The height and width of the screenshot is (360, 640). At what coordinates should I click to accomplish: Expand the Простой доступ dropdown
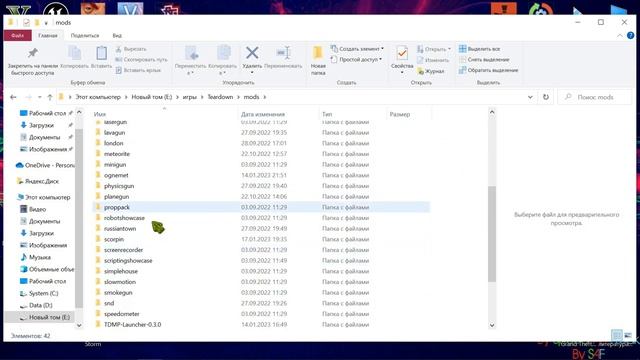pos(380,59)
